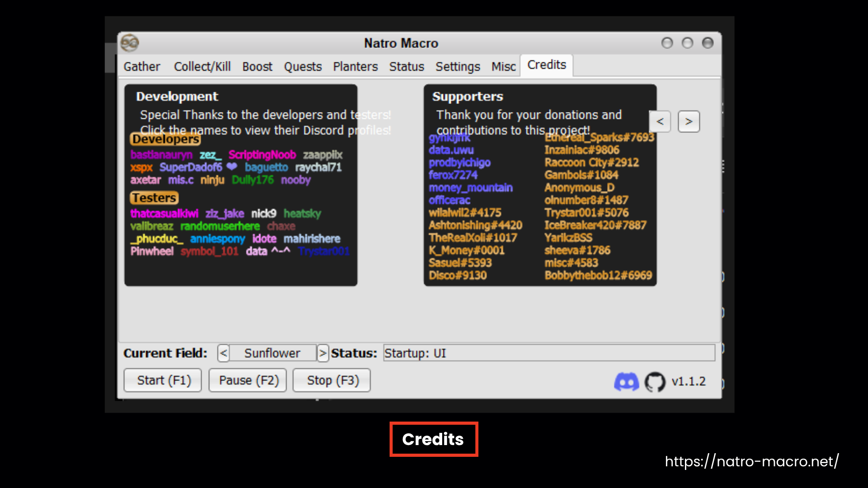The height and width of the screenshot is (488, 868).
Task: Click supporter Inzainiac#9806
Action: (x=582, y=150)
